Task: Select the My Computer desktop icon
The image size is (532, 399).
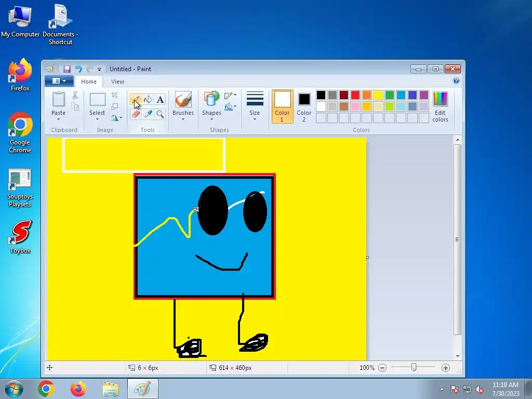Action: coord(20,21)
